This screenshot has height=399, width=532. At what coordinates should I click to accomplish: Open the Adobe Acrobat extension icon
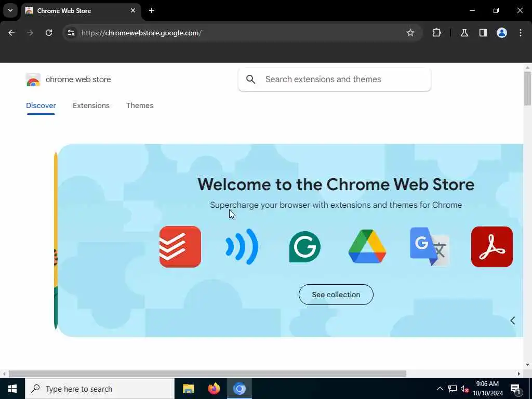[491, 247]
